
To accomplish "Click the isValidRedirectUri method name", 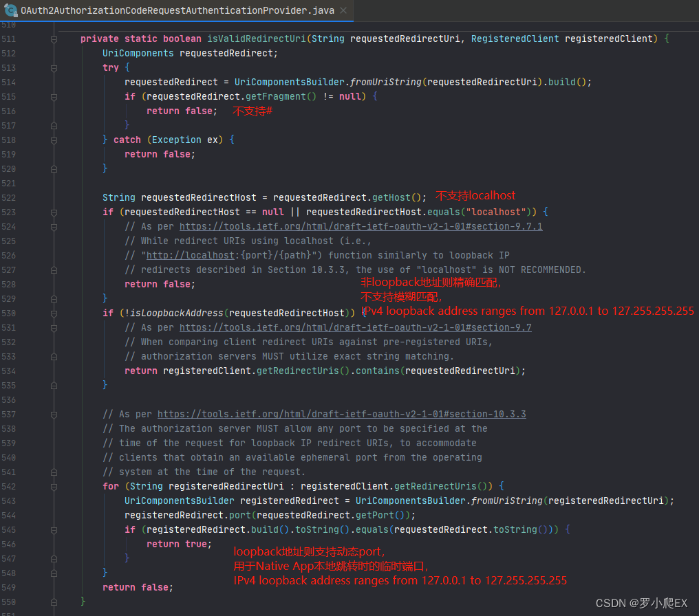I will coord(257,38).
